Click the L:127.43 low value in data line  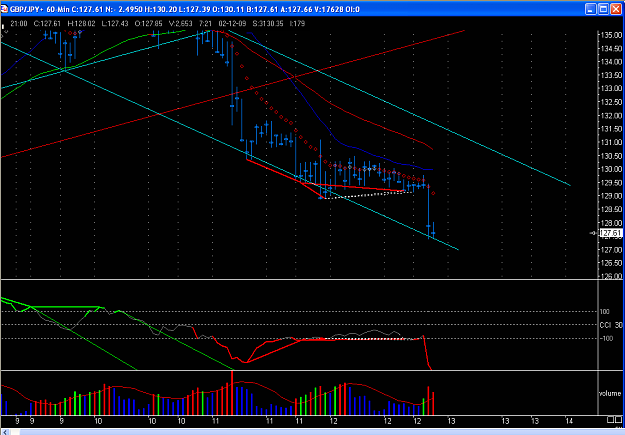(115, 24)
